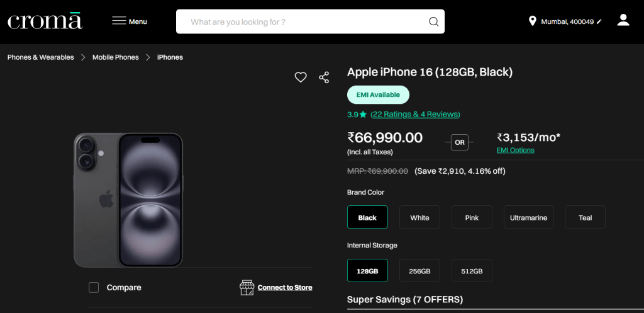Select the White brand color option
The width and height of the screenshot is (644, 313).
pyautogui.click(x=419, y=217)
